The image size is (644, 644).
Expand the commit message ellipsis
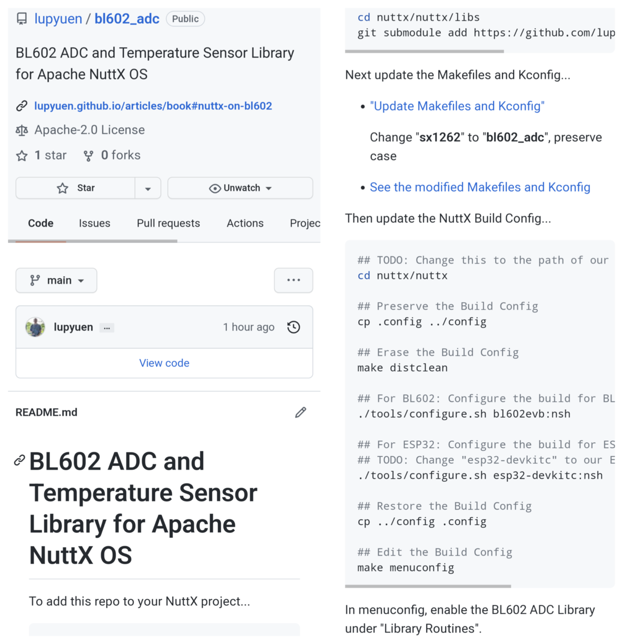[107, 328]
